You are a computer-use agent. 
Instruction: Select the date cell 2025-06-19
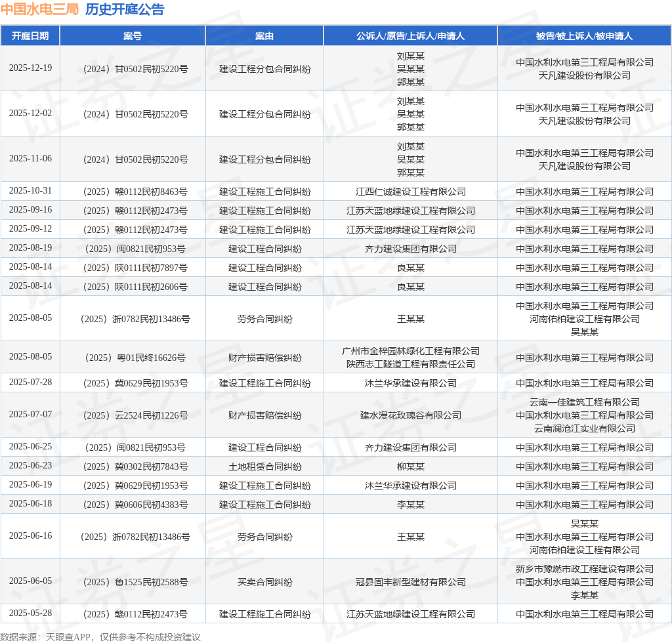(30, 485)
